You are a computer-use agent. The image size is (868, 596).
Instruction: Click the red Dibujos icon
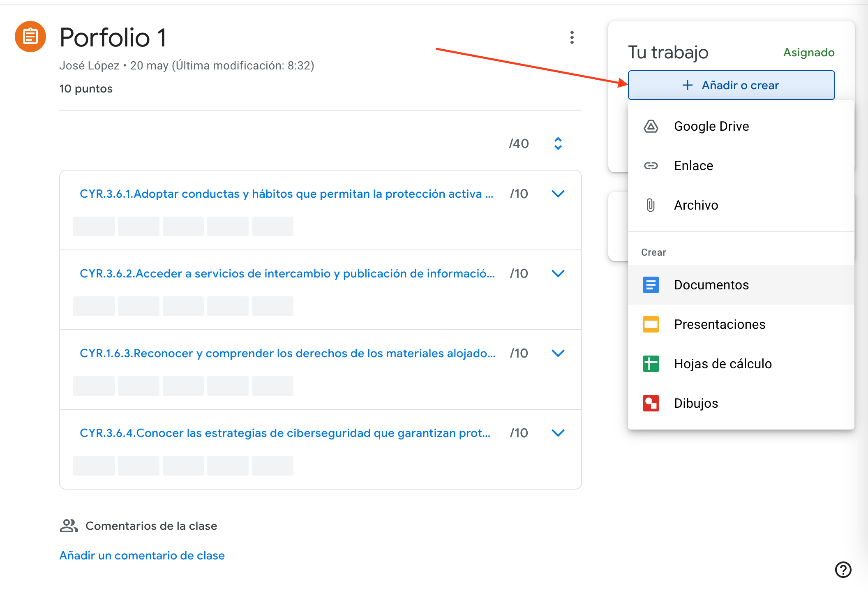(x=651, y=403)
